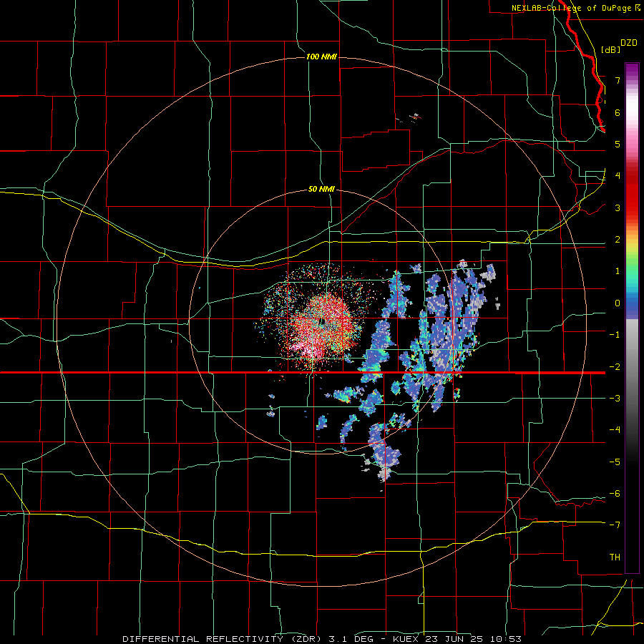Click the '50 NMI' range ring label
The width and height of the screenshot is (644, 644).
pyautogui.click(x=321, y=190)
